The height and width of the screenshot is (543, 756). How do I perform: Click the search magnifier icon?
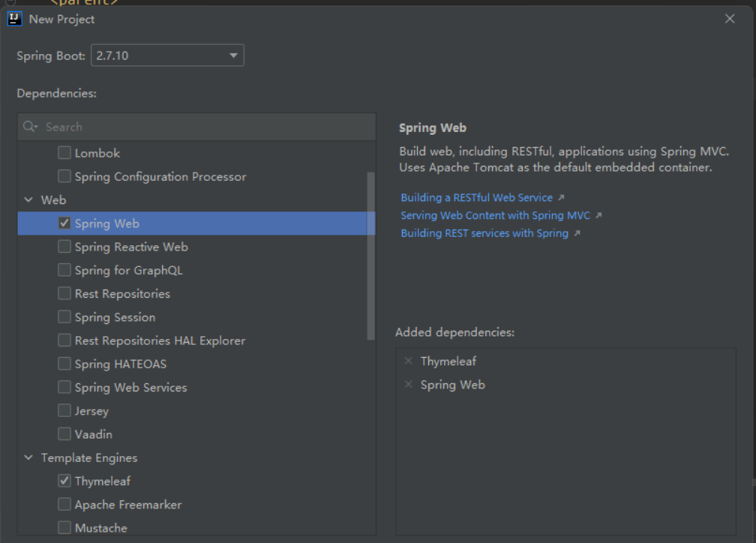(x=29, y=127)
